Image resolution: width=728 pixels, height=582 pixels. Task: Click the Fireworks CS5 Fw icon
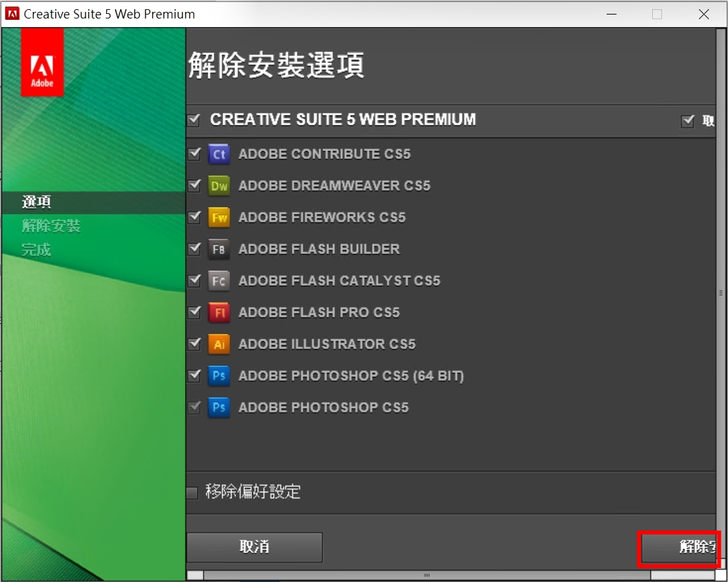point(219,218)
